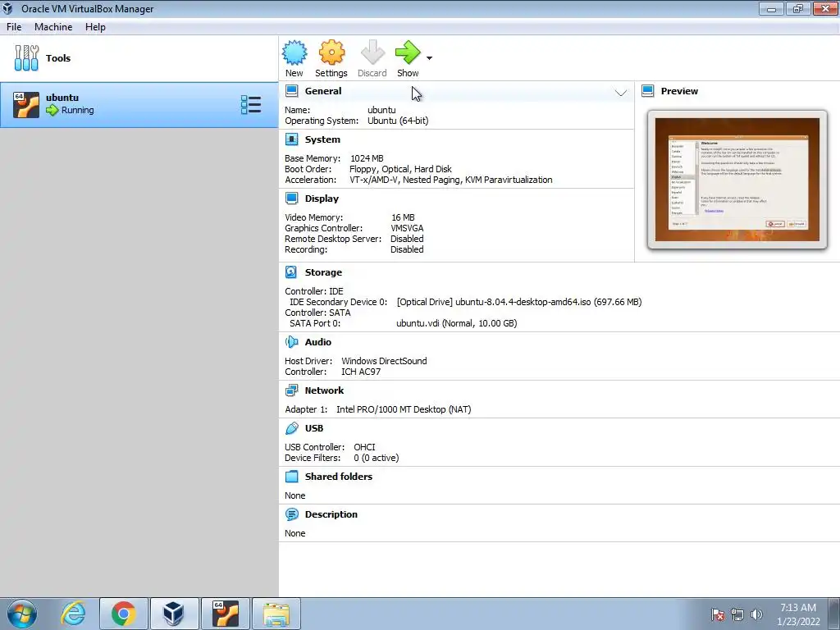Click the network tray icon

pyautogui.click(x=737, y=614)
